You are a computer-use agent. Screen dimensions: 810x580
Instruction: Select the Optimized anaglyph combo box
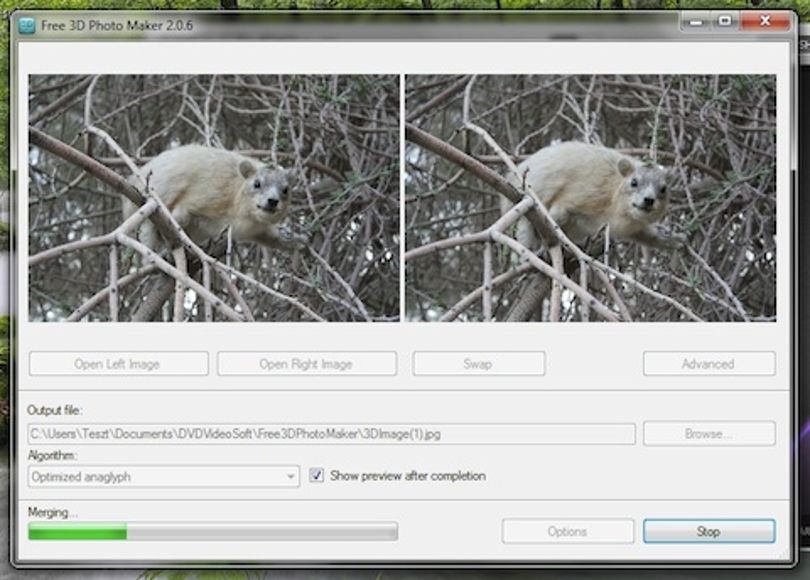pyautogui.click(x=164, y=477)
